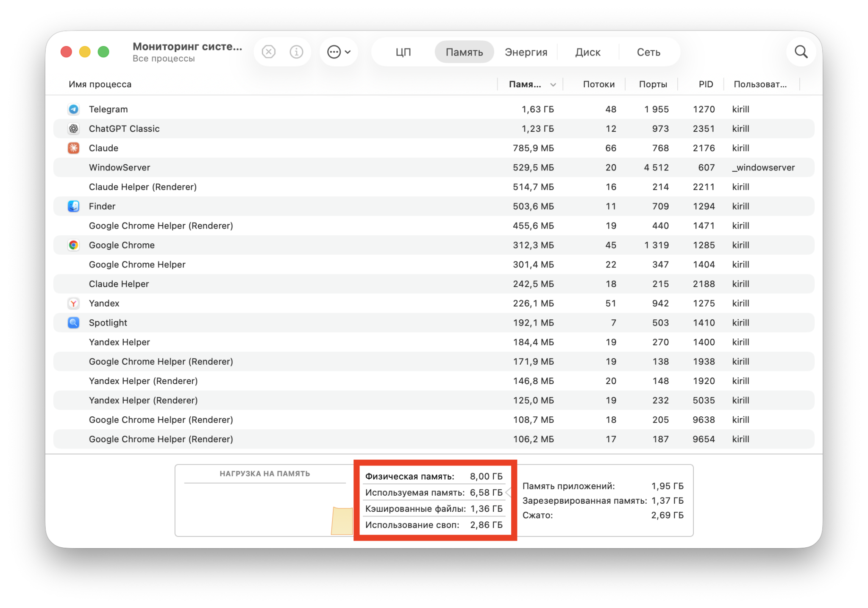Click the Finder app icon
This screenshot has height=608, width=868.
[x=73, y=206]
